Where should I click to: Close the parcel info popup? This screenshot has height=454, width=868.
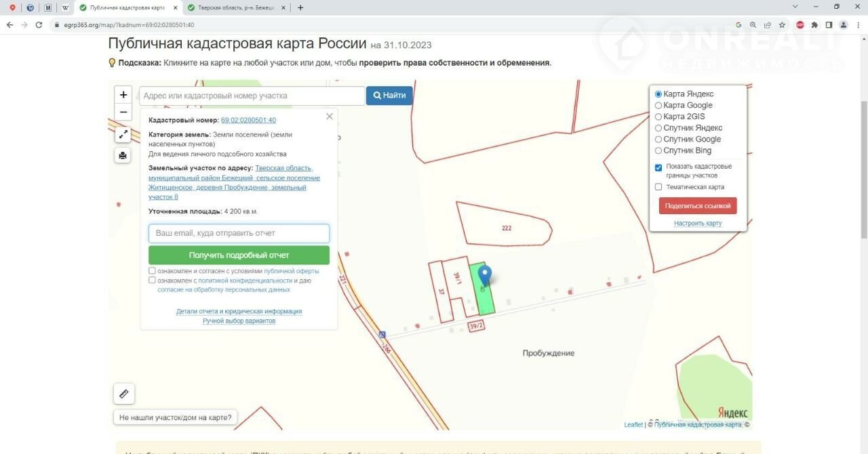(330, 117)
